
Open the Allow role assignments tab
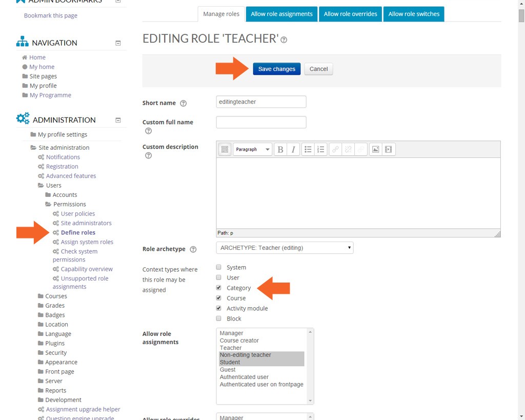coord(281,14)
